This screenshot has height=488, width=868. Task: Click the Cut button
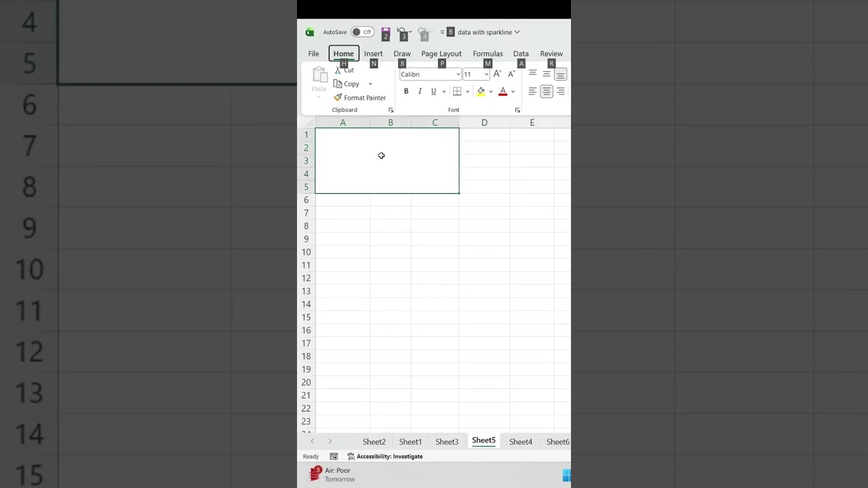(x=344, y=70)
